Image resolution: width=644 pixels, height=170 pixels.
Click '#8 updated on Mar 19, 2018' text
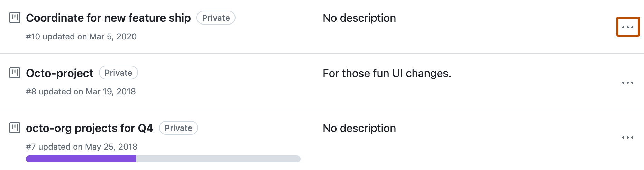(81, 92)
